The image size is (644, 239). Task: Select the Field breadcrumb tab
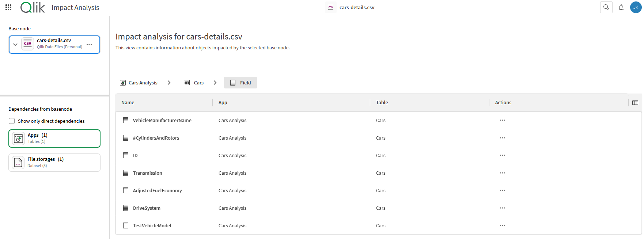240,83
